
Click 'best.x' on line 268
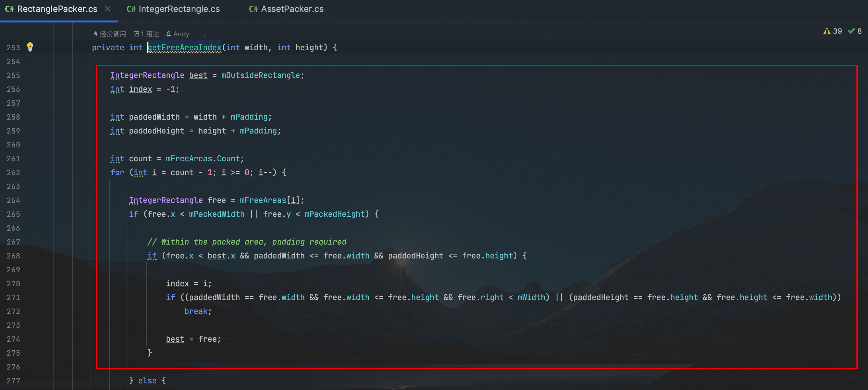pos(221,255)
